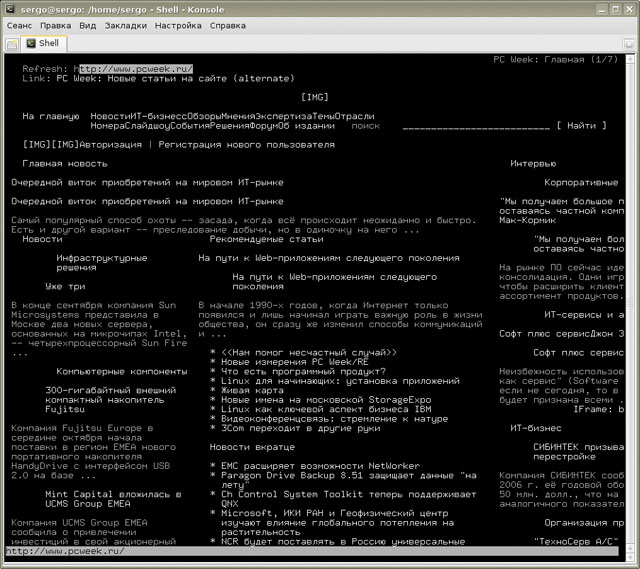Click Paragon Drive Backup 8.51 item
The image size is (640, 569).
pyautogui.click(x=349, y=480)
